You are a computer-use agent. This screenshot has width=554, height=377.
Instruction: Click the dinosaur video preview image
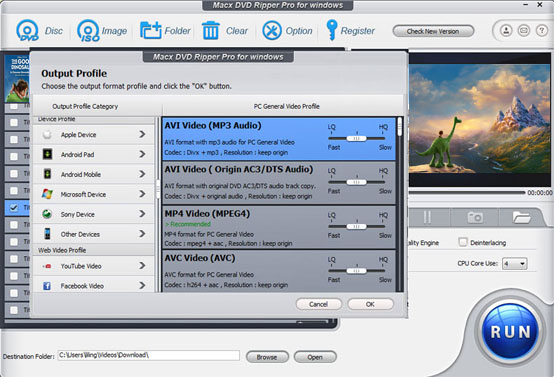pos(480,119)
